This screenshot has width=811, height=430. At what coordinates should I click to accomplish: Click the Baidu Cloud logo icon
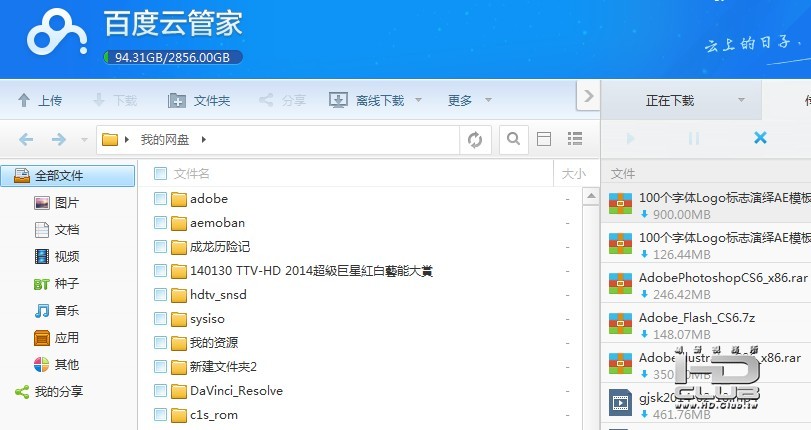(57, 32)
